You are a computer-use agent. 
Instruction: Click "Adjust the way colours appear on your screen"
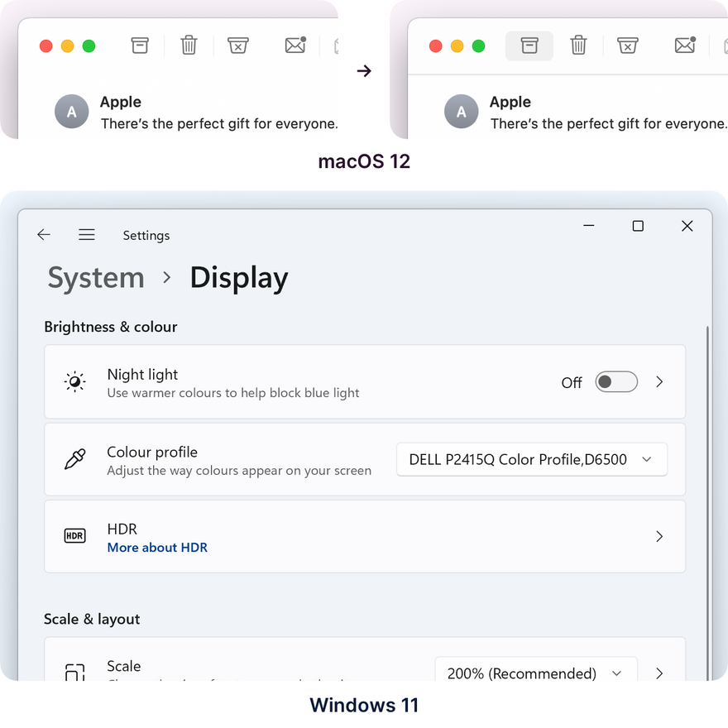(x=239, y=471)
